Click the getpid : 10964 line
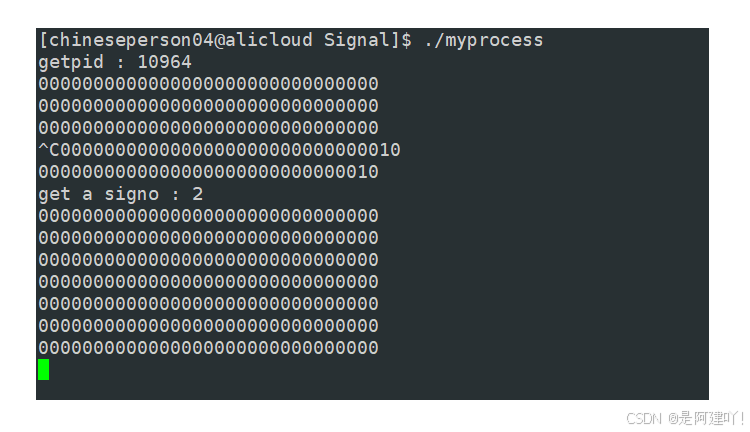The height and width of the screenshot is (432, 750). pyautogui.click(x=115, y=62)
